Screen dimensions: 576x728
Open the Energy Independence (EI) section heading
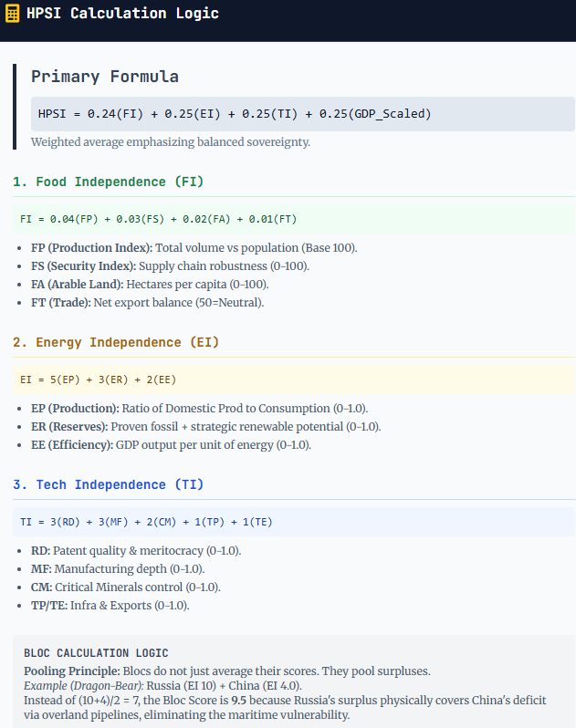(x=116, y=342)
